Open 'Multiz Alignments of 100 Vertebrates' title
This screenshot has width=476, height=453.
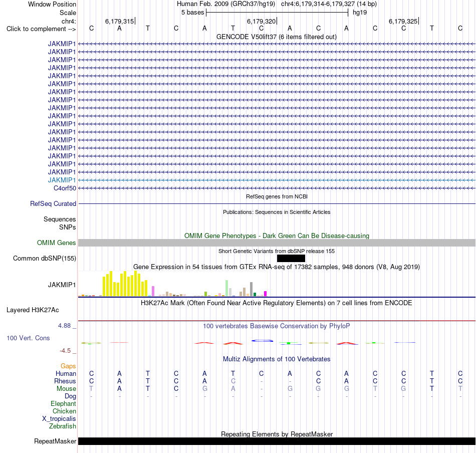click(x=277, y=359)
